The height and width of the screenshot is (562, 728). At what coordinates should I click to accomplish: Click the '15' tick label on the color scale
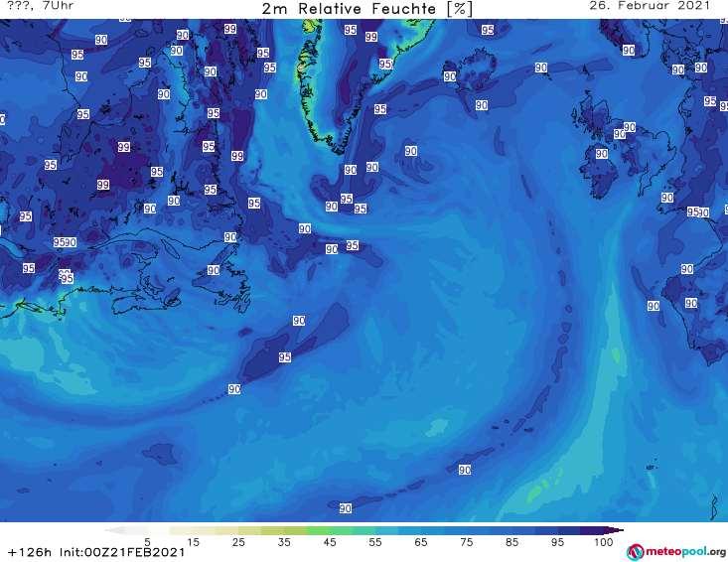point(193,542)
